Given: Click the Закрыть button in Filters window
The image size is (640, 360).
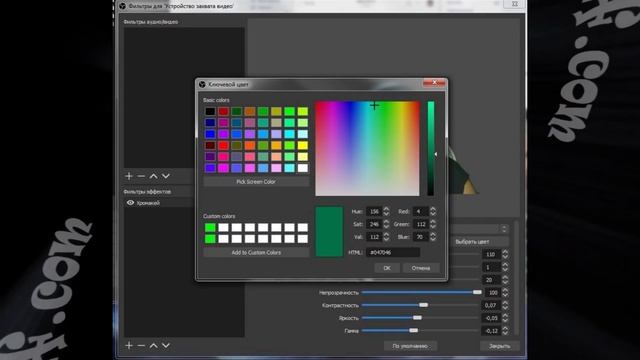Looking at the screenshot, I should coord(500,346).
